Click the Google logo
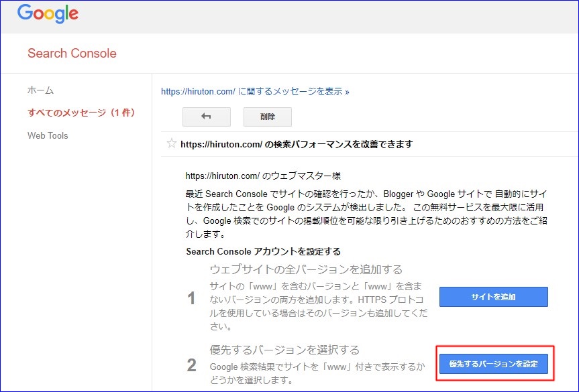 pos(48,13)
